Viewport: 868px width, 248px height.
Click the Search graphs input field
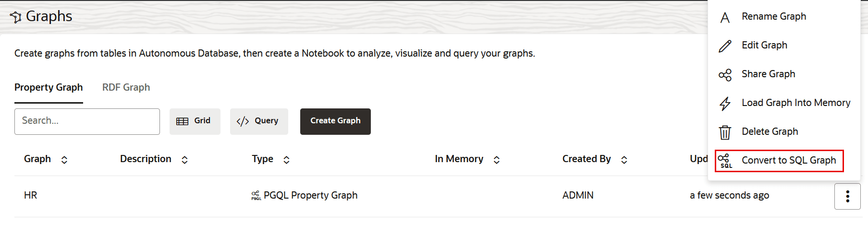[x=87, y=121]
